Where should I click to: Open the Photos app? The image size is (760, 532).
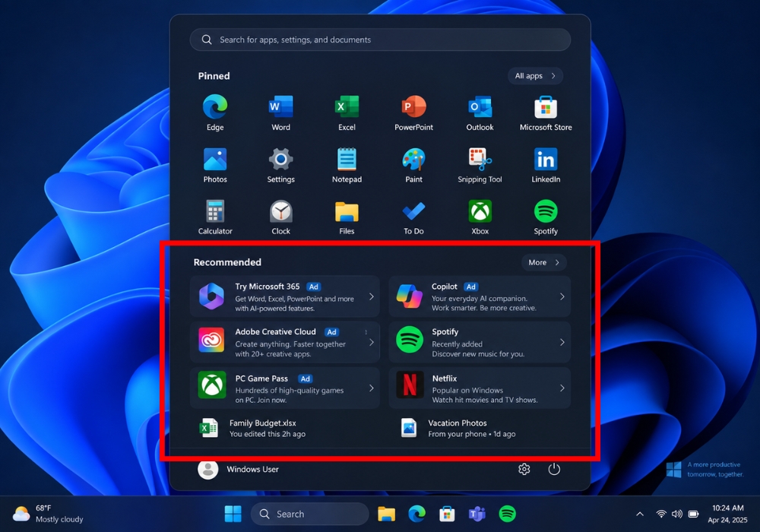(215, 165)
